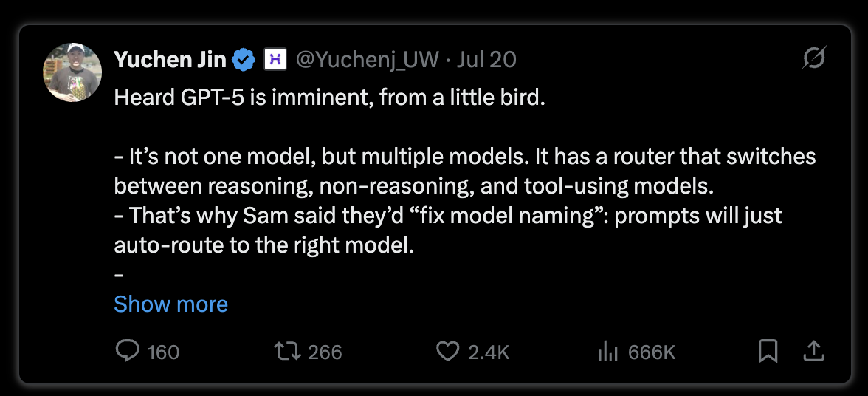Expand the tweet with Show more
868x396 pixels.
click(x=170, y=304)
